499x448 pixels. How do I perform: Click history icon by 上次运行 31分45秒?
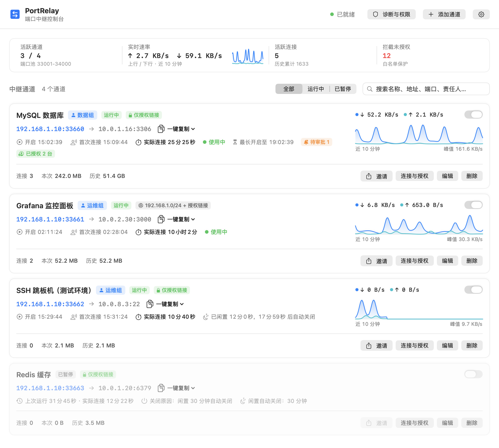click(x=20, y=401)
